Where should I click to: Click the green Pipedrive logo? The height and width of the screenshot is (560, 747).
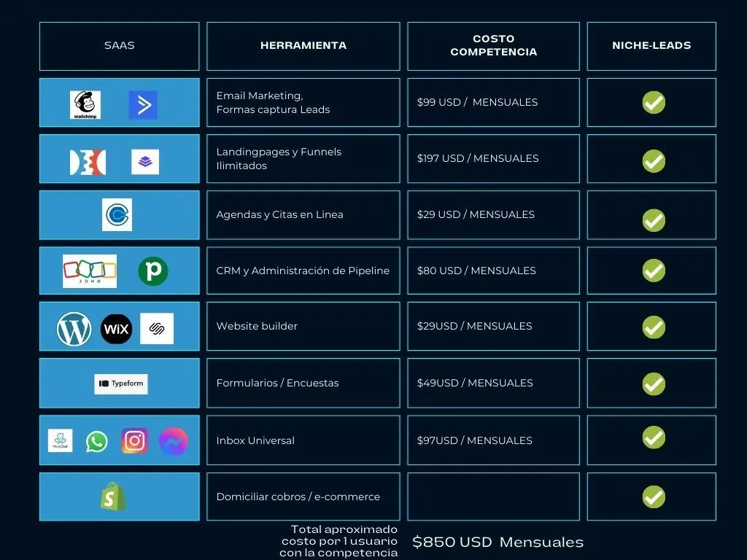click(153, 271)
